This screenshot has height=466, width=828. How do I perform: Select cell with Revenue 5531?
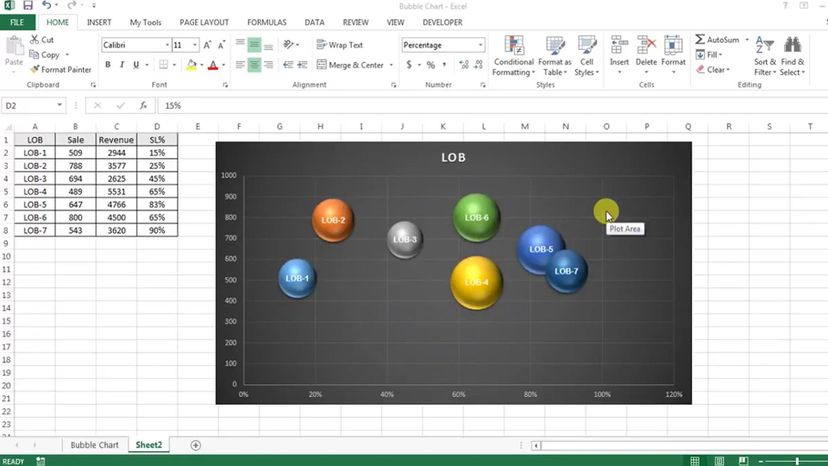[x=116, y=191]
